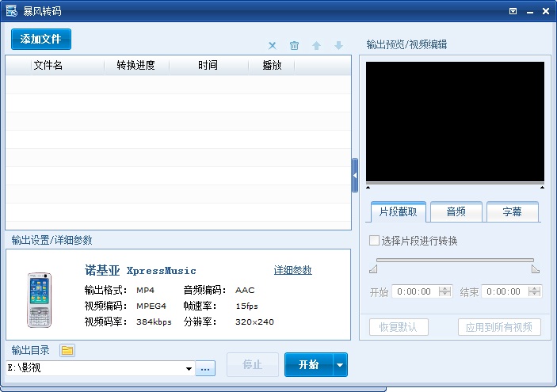
Task: Click the title bar dropdown menu icon
Action: [513, 11]
